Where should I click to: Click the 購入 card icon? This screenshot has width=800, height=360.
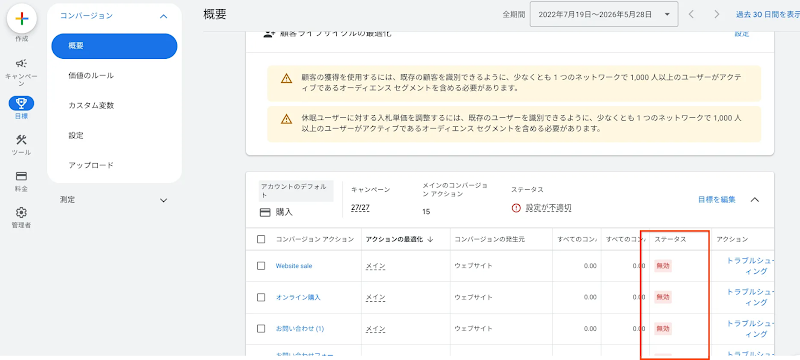click(x=265, y=213)
